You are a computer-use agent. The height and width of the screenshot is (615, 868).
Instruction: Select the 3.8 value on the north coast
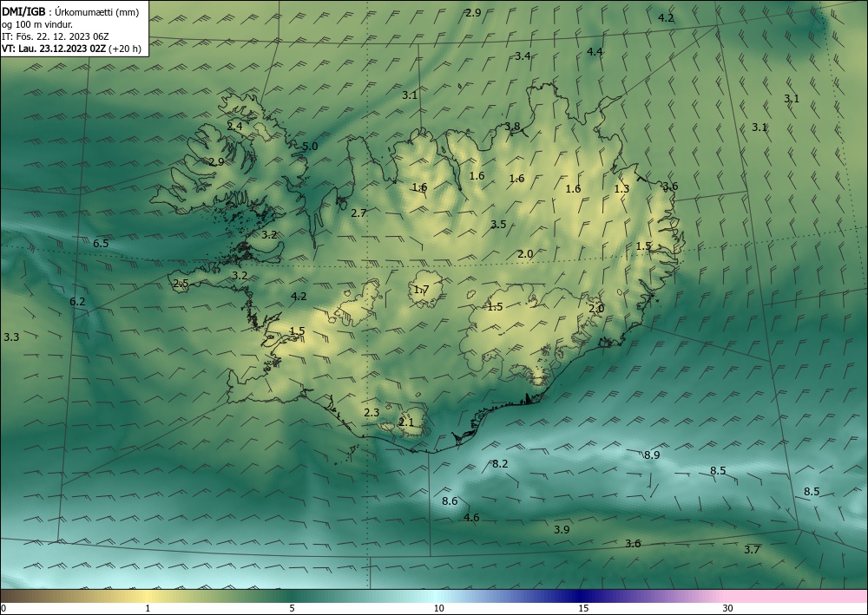point(512,126)
